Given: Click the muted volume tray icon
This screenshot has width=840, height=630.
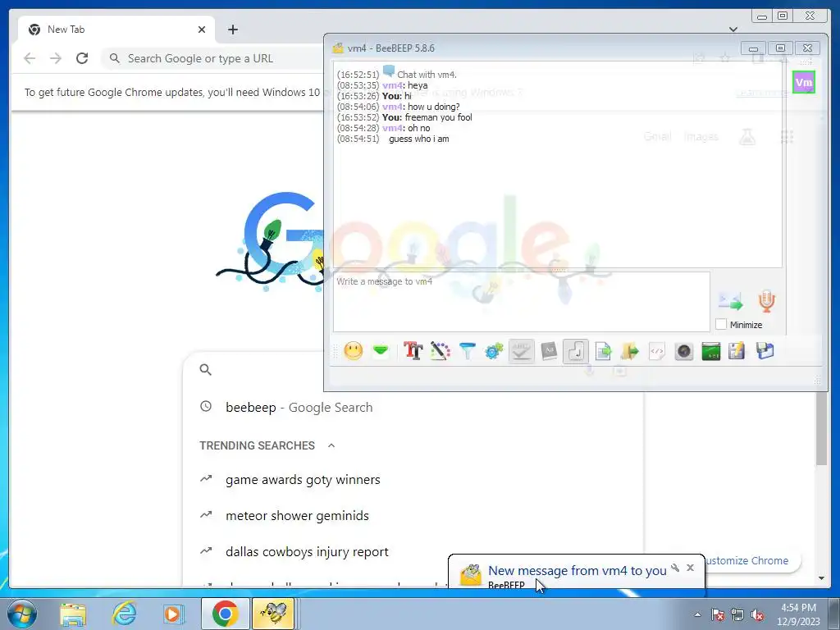Looking at the screenshot, I should click(757, 615).
